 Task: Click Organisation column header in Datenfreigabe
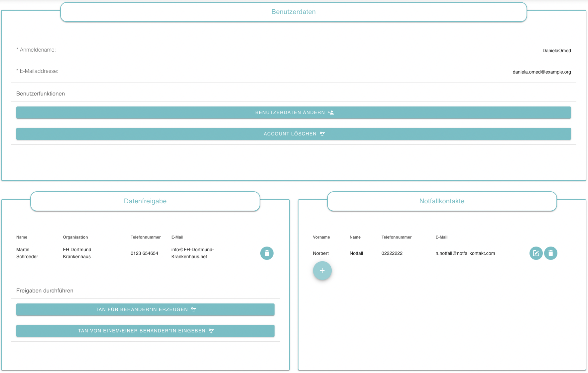pos(75,237)
